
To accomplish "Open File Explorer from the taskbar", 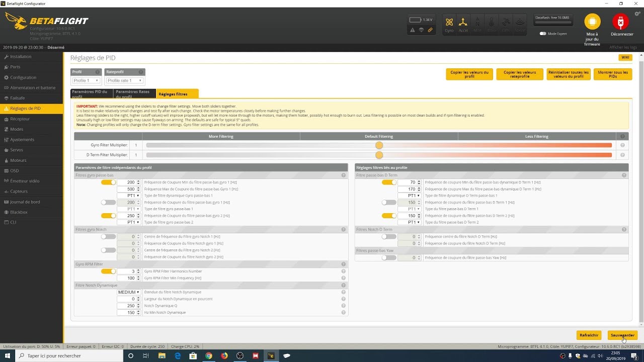I will click(x=162, y=356).
